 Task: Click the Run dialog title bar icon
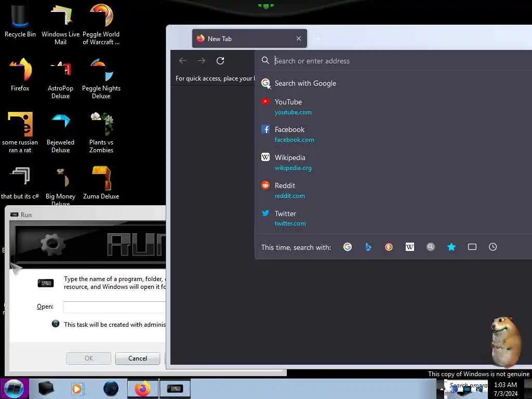click(14, 215)
